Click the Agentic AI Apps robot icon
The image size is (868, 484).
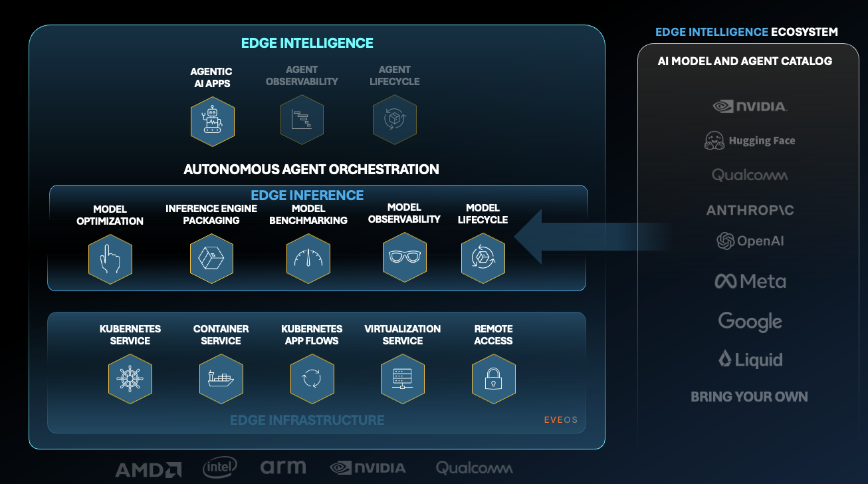[x=212, y=120]
